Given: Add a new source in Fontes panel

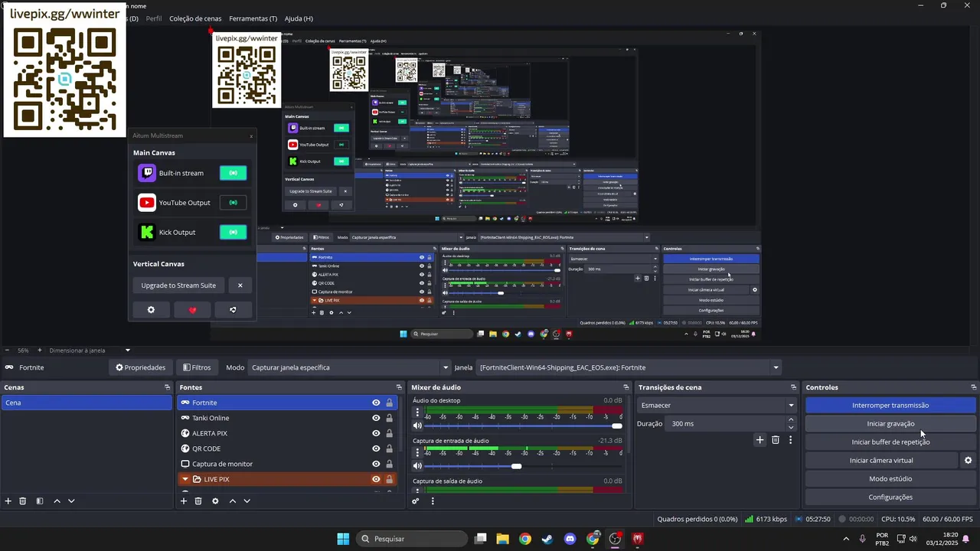Looking at the screenshot, I should 184,501.
